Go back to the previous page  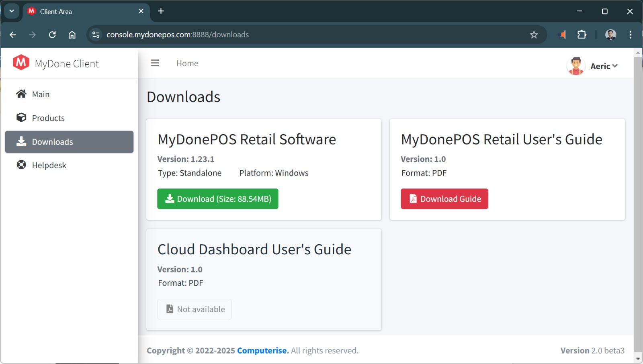pyautogui.click(x=13, y=35)
